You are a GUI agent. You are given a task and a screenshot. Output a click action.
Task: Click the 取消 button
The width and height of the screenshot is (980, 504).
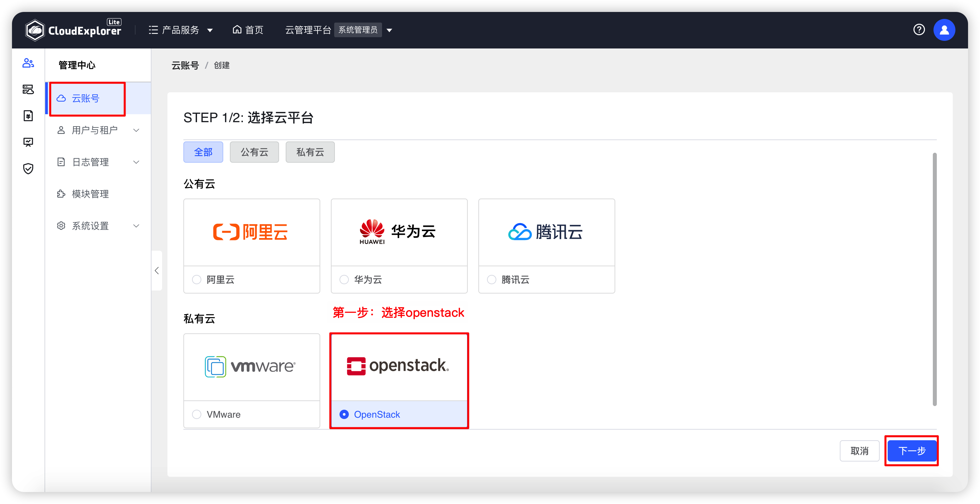pyautogui.click(x=859, y=451)
